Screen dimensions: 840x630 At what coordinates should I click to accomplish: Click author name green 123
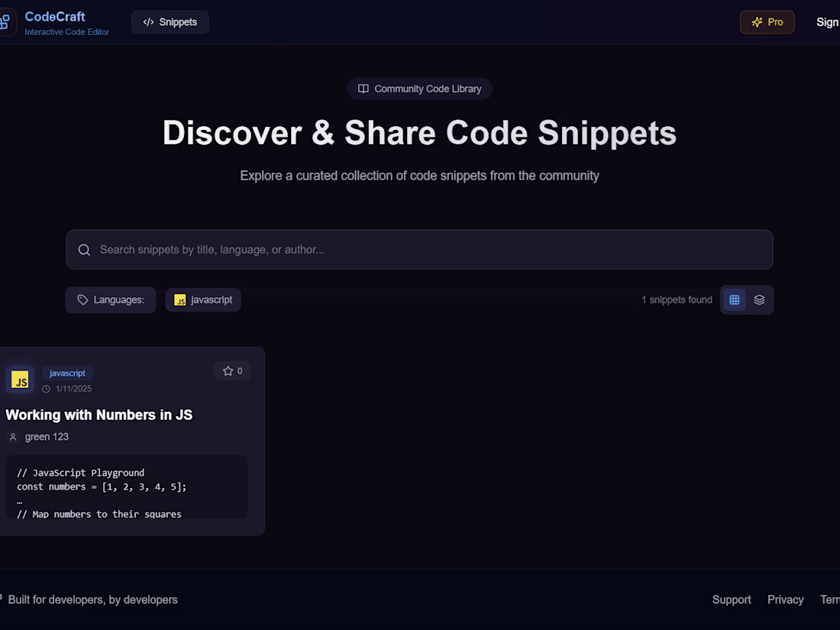point(47,437)
